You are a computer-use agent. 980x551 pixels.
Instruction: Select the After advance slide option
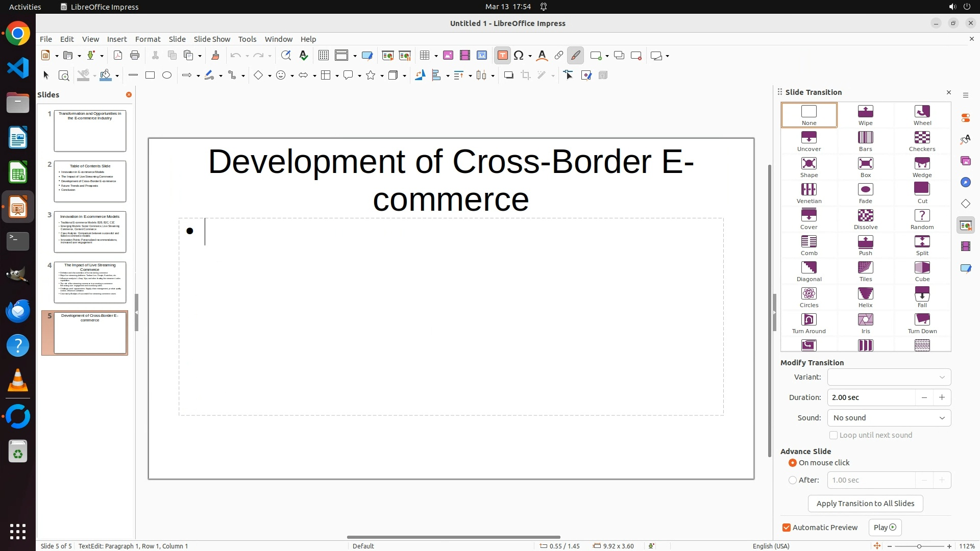point(793,480)
